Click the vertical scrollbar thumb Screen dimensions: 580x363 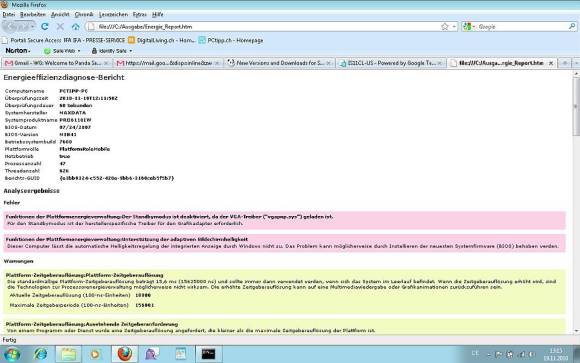tap(576, 107)
